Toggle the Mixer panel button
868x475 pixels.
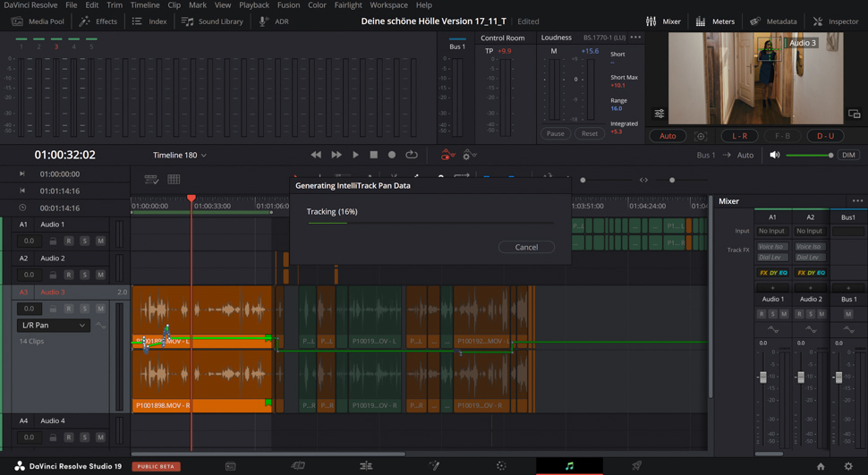663,21
